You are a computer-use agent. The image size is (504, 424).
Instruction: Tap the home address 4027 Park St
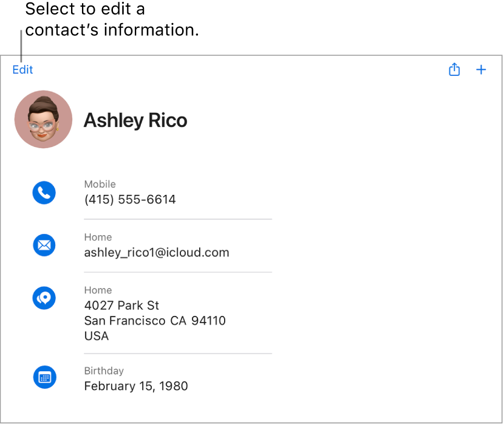121,306
